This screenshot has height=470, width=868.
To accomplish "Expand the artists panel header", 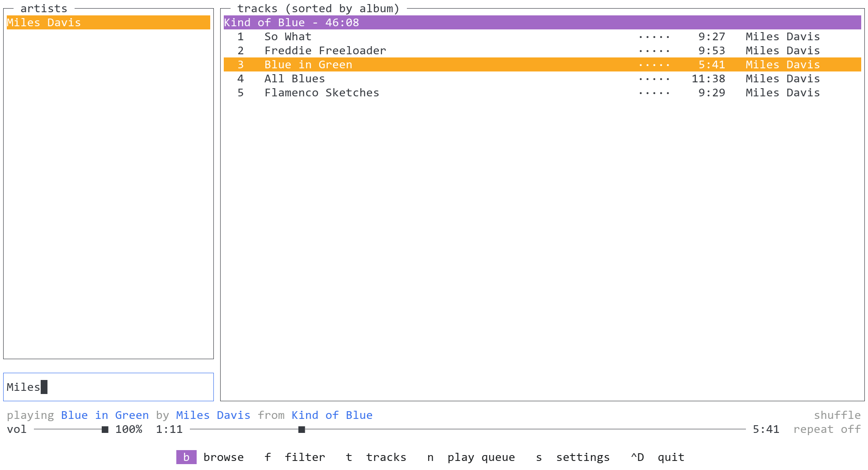I will pos(44,8).
